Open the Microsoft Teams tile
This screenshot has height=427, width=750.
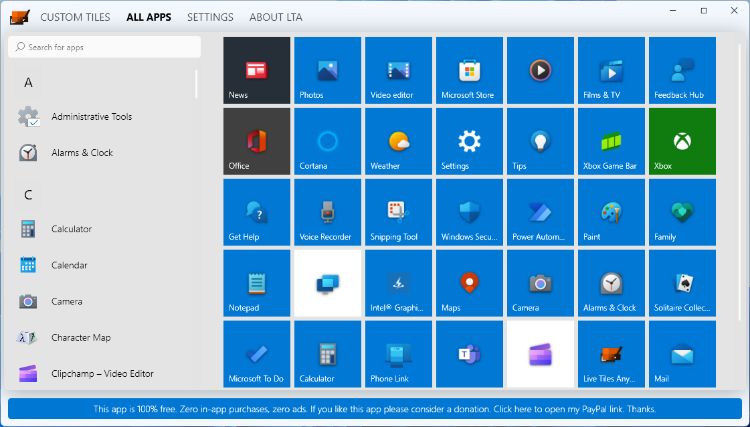(469, 354)
